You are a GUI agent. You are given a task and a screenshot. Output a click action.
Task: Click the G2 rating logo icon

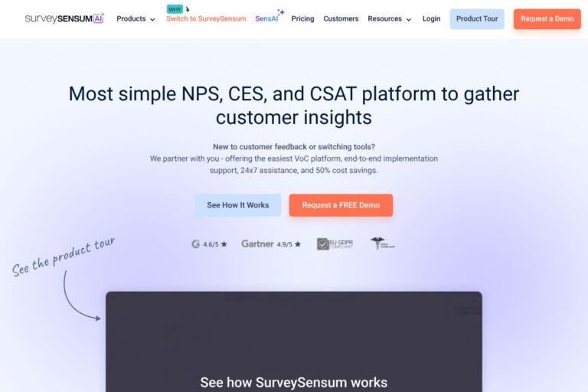click(x=195, y=244)
